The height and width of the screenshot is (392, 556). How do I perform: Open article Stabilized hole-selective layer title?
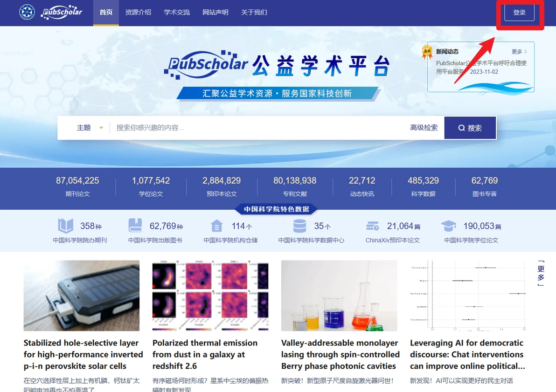tap(83, 354)
